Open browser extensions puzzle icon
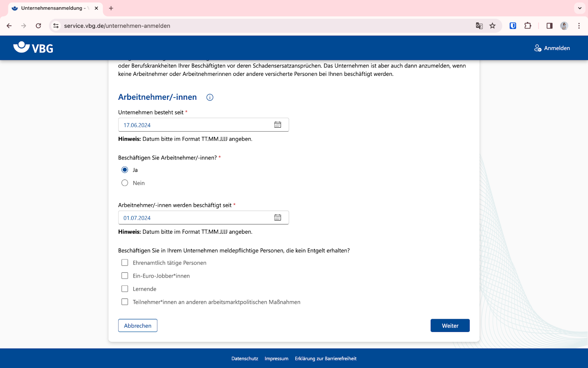 pos(528,26)
